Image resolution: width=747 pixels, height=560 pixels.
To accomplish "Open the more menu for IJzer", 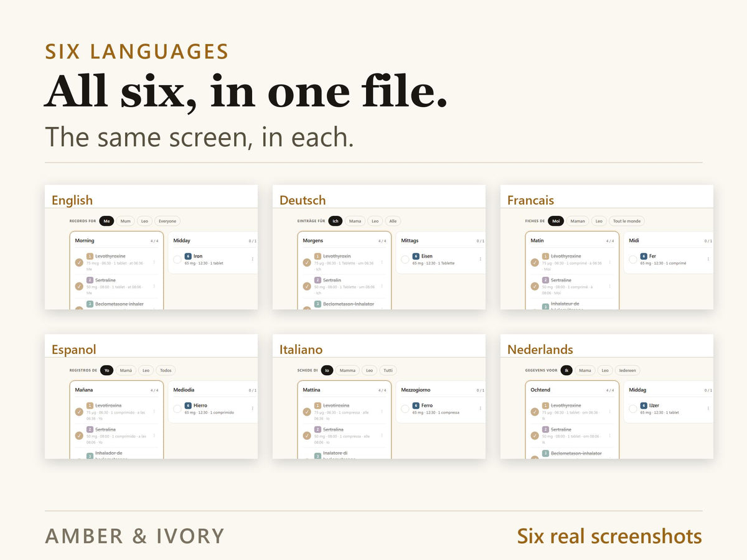I will coord(708,409).
